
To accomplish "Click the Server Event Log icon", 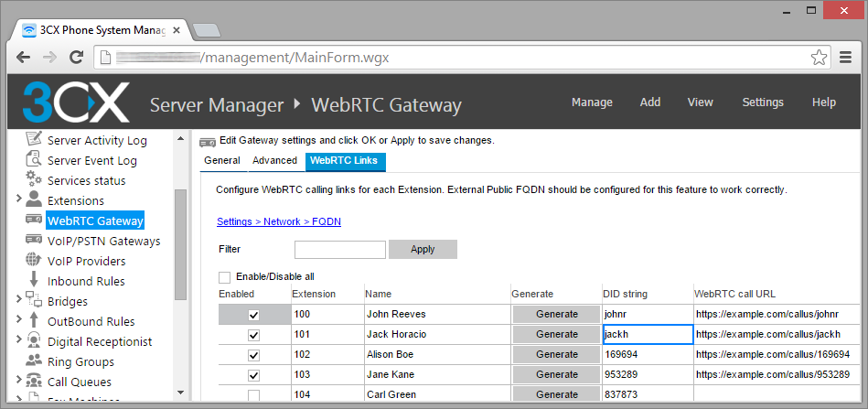I will [34, 159].
